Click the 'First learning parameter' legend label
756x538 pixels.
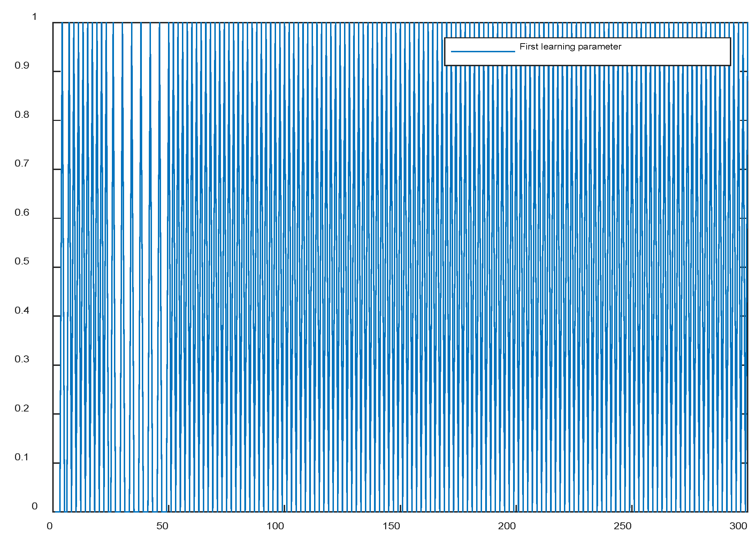[570, 47]
